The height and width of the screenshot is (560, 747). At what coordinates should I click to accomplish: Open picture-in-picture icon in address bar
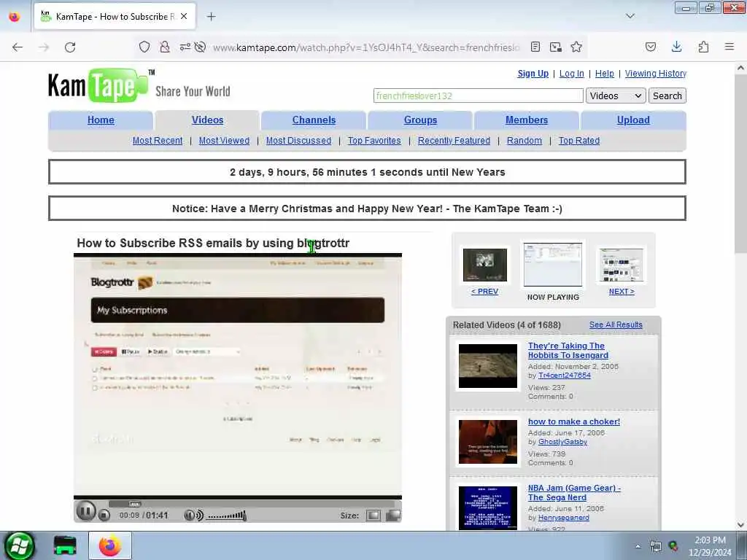pos(555,47)
